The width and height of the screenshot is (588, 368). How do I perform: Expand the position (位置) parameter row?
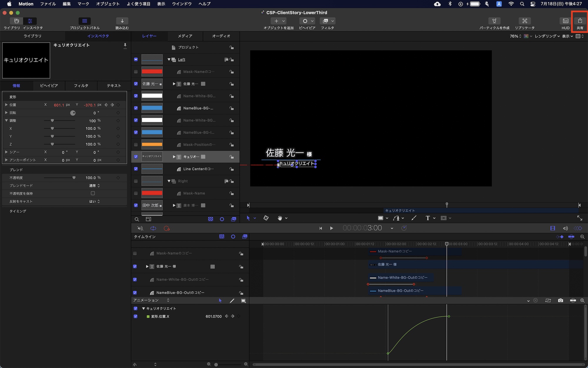coord(6,105)
